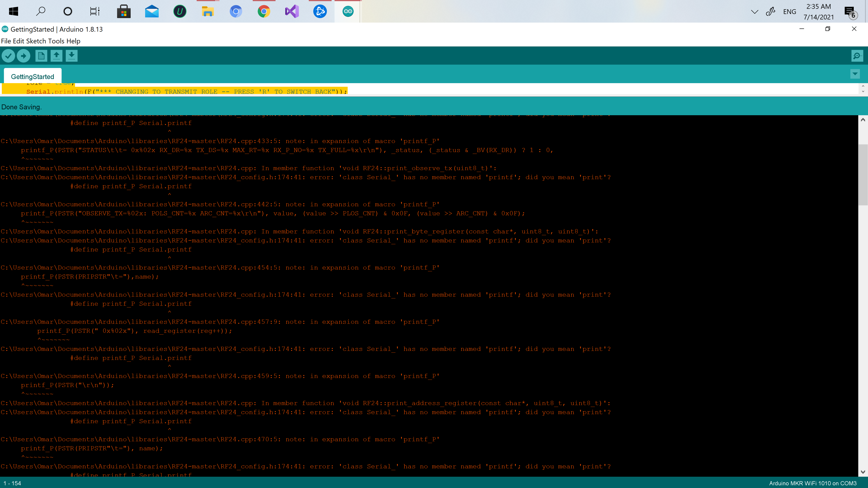
Task: Create a new sketch from the toolbar
Action: point(41,56)
